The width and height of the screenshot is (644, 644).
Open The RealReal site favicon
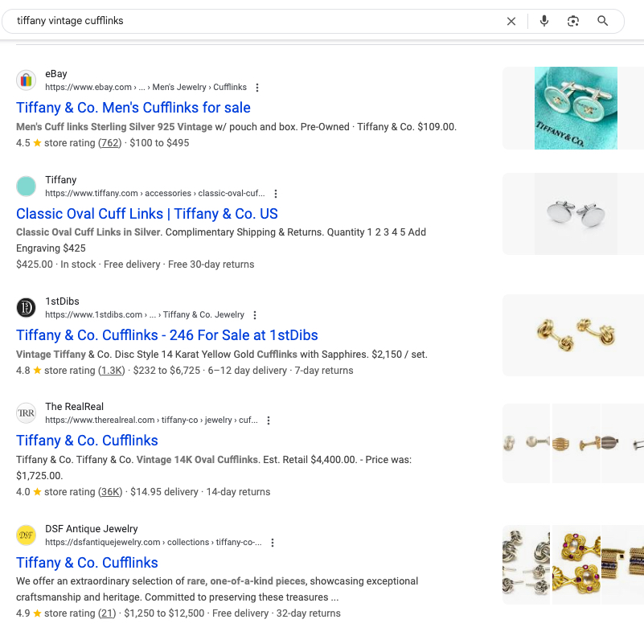(26, 412)
